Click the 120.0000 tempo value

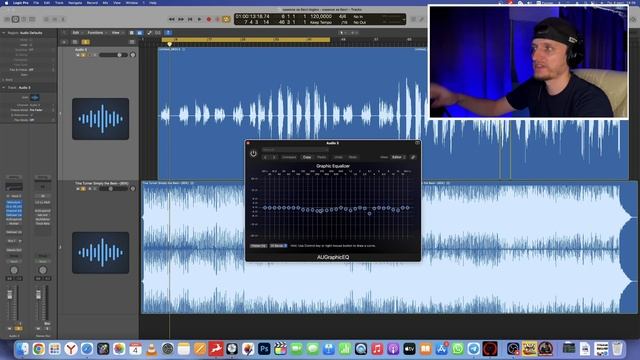(321, 17)
